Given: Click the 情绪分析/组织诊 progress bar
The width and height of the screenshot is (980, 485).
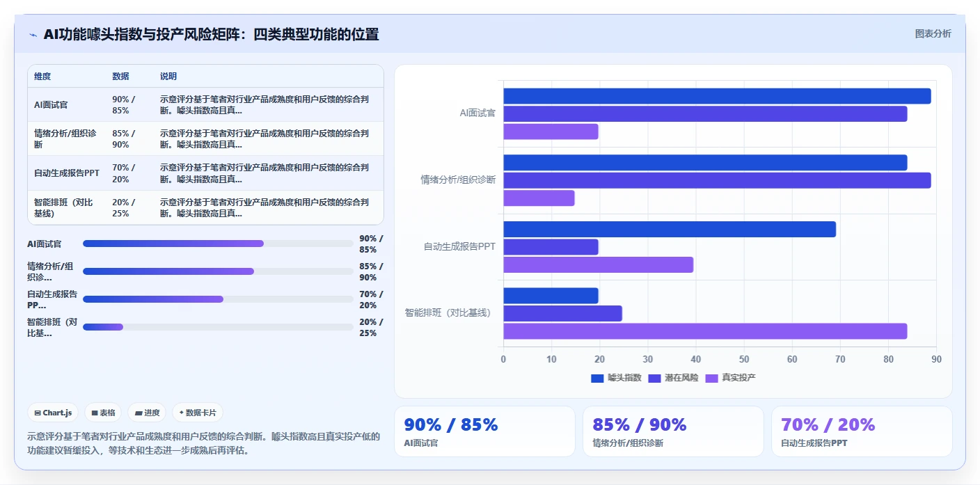Looking at the screenshot, I should click(x=218, y=271).
